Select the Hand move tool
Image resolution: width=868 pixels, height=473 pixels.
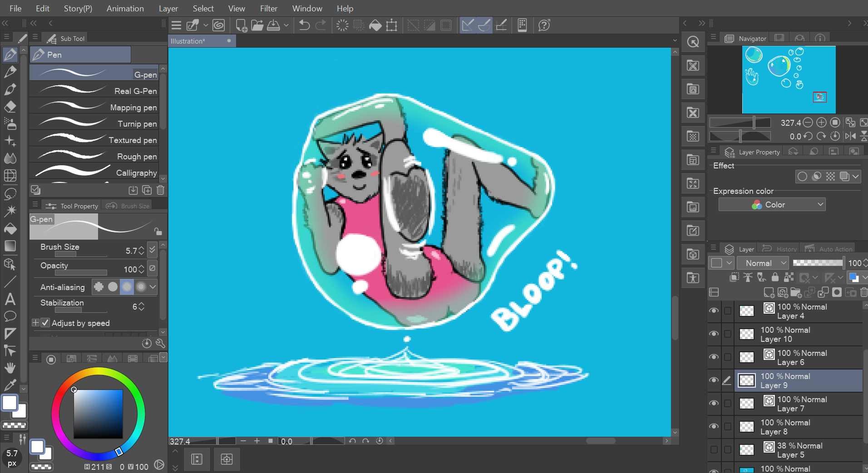pos(10,368)
